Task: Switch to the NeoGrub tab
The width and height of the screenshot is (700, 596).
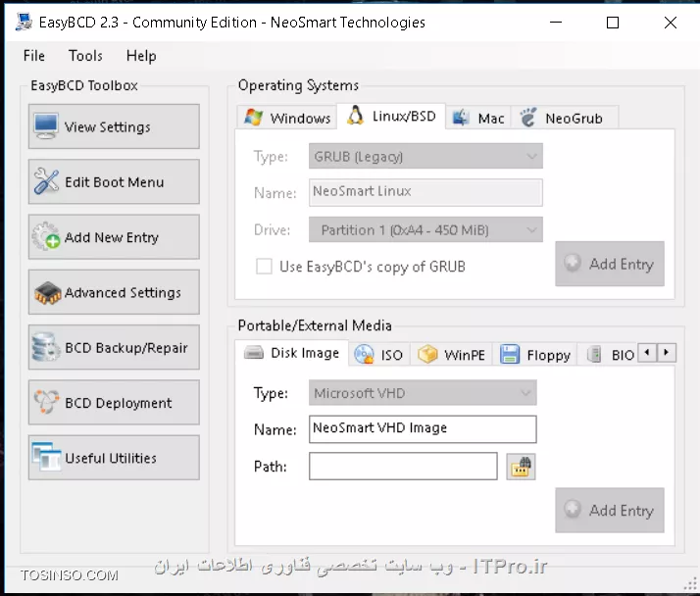Action: 565,118
